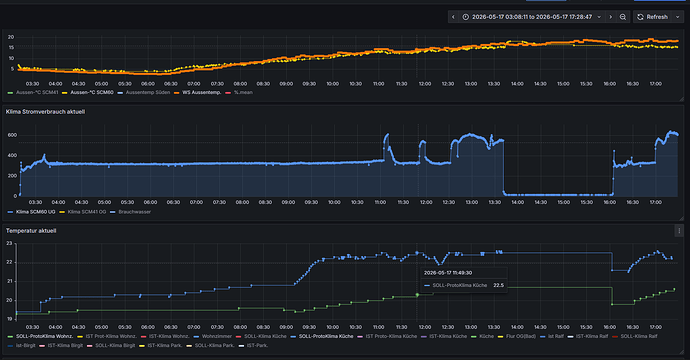Open color picker for Flur OG(Bad) swatch
The width and height of the screenshot is (690, 360).
click(500, 336)
